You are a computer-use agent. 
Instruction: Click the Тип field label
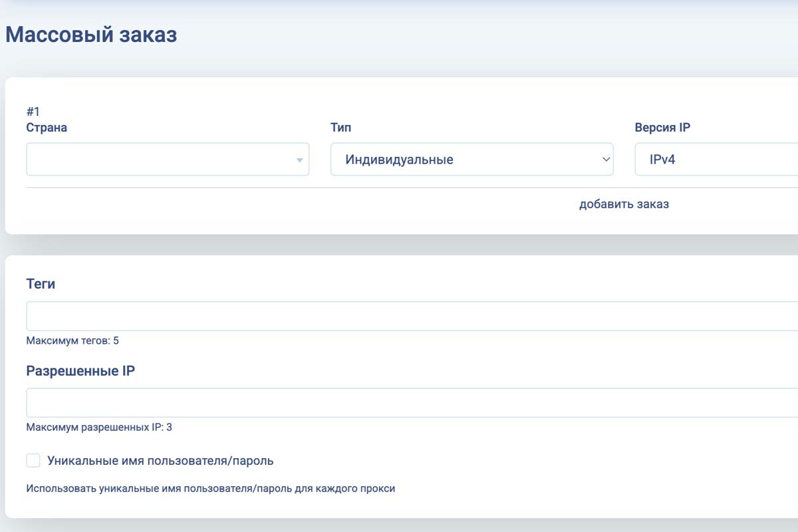click(340, 127)
